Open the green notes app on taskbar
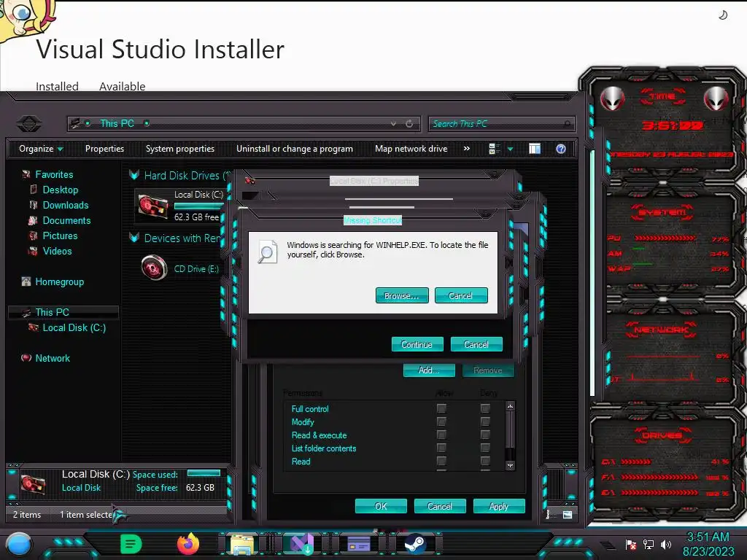747x560 pixels. (x=131, y=544)
